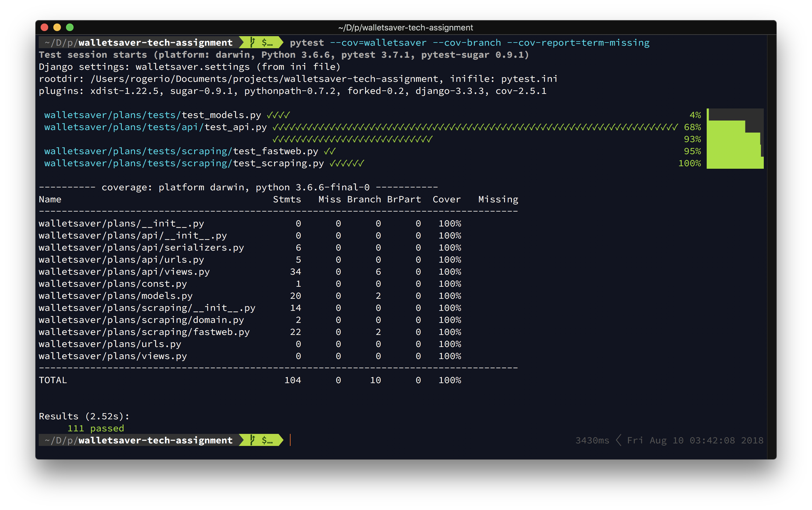Image resolution: width=812 pixels, height=510 pixels.
Task: Click the yellow minimize window button
Action: pyautogui.click(x=57, y=27)
